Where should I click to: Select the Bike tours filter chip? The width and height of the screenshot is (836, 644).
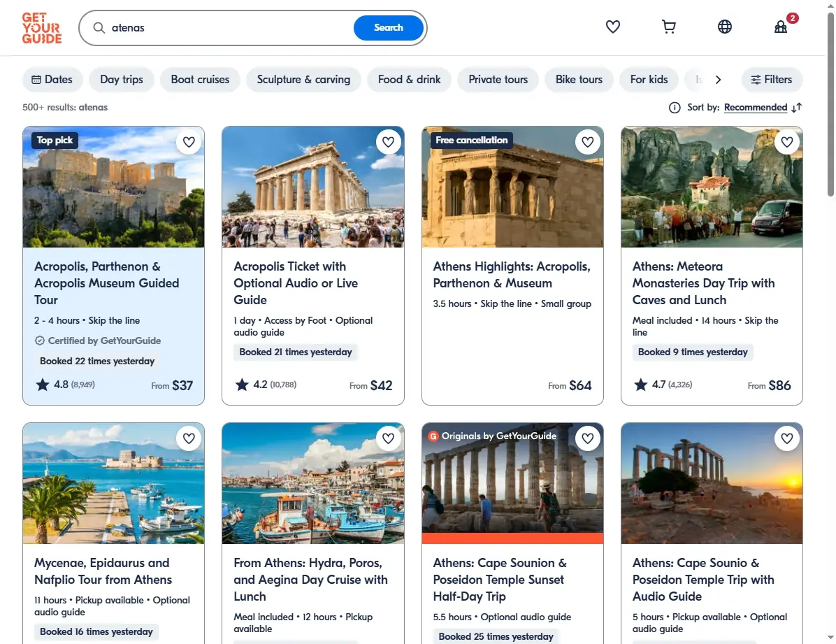coord(579,80)
